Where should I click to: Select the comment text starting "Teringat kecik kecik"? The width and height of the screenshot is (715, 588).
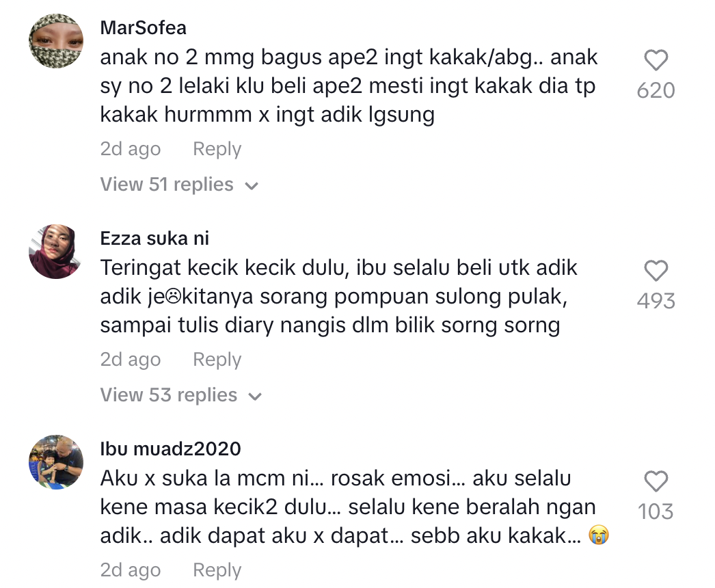pyautogui.click(x=339, y=297)
